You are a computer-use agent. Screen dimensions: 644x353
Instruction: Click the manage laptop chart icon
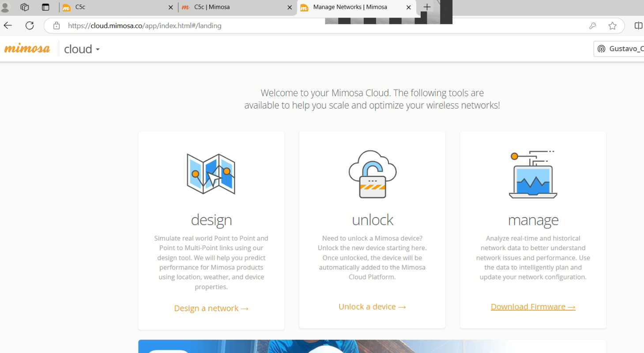click(x=533, y=174)
